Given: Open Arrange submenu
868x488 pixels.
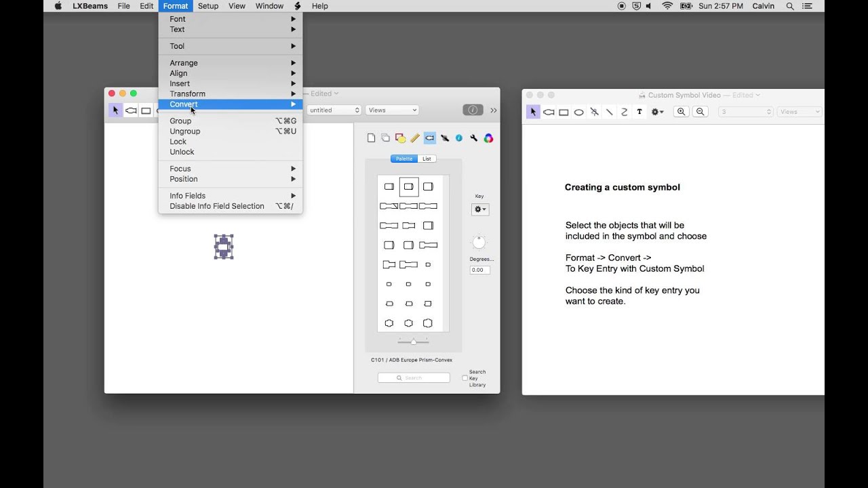Looking at the screenshot, I should pos(231,63).
